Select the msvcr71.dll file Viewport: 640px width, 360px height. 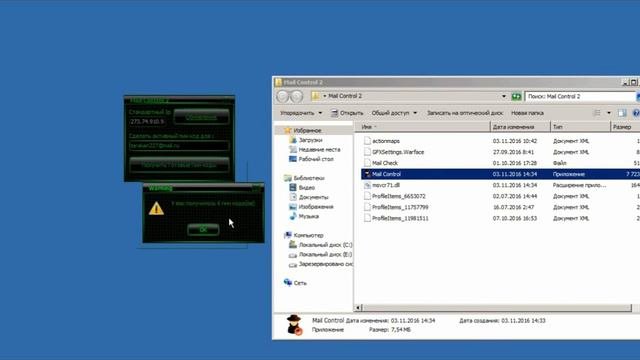point(385,185)
